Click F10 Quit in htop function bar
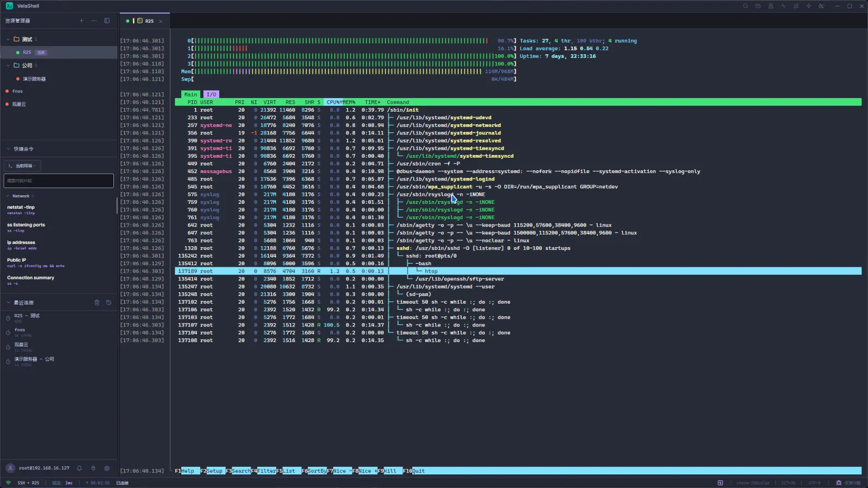 click(x=414, y=471)
